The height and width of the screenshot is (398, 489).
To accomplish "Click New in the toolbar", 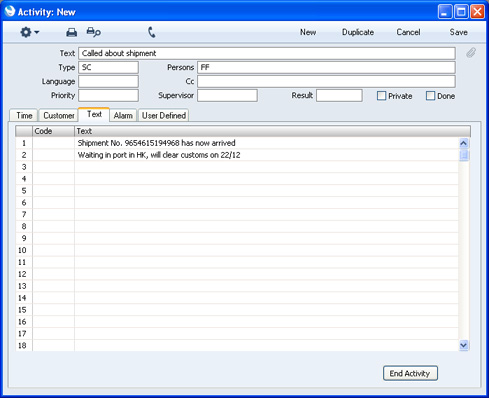I will pos(308,32).
